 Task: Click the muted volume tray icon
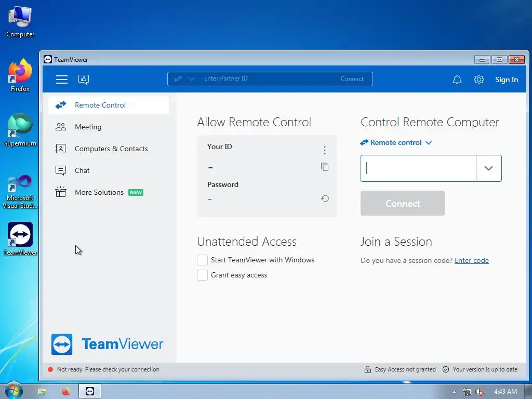[480, 392]
